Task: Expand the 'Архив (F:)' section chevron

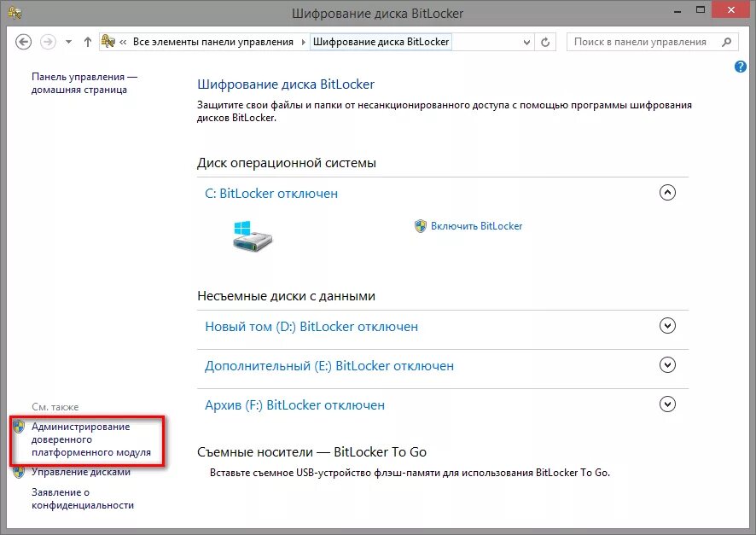Action: point(667,404)
